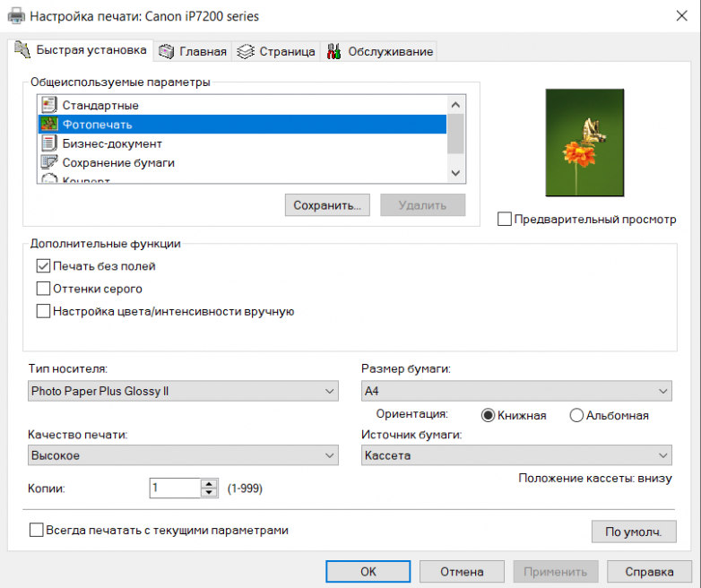Switch to the Быстрая установка tab
Screen dimensions: 701x588
point(79,50)
